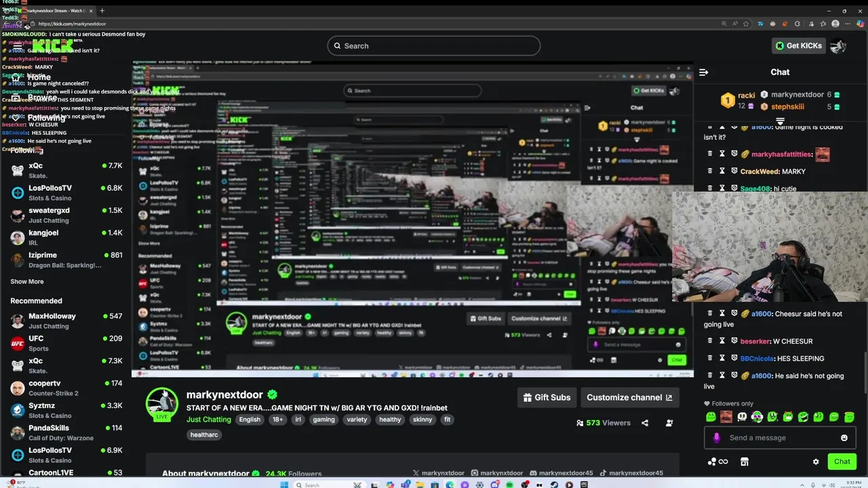
Task: Click the Kick search field
Action: (434, 46)
